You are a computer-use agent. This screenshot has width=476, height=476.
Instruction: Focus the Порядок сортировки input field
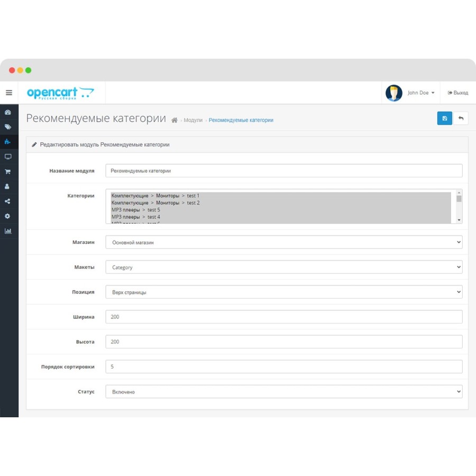tap(284, 367)
